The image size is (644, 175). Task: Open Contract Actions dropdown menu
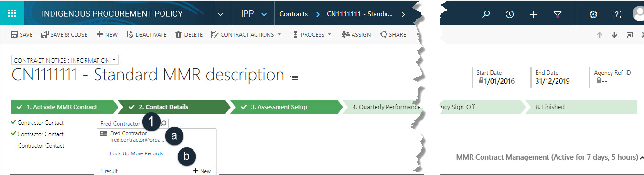(x=246, y=34)
